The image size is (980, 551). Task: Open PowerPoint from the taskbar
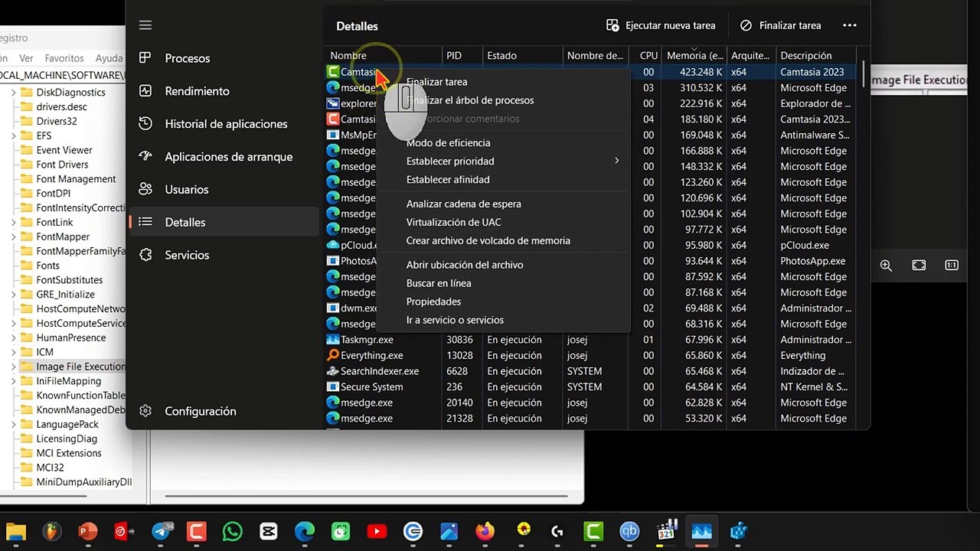pos(89,531)
